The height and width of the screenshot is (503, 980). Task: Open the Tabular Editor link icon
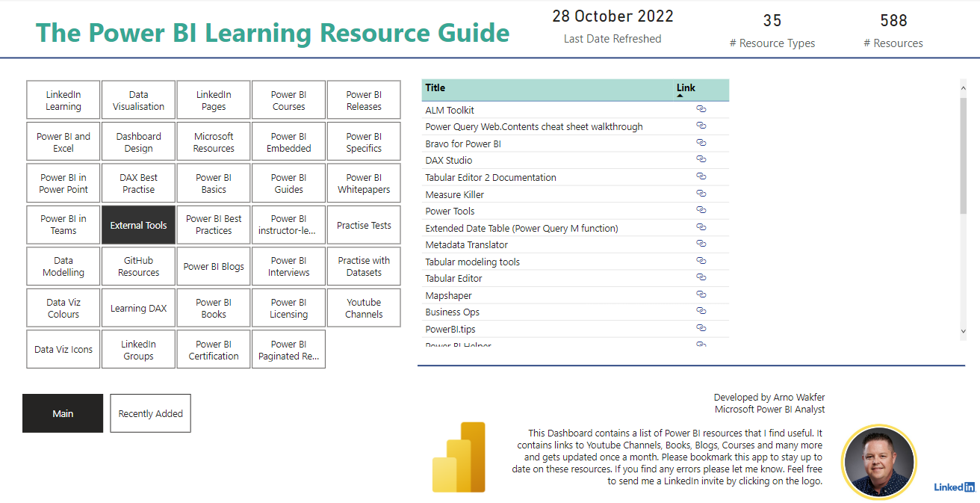coord(701,278)
